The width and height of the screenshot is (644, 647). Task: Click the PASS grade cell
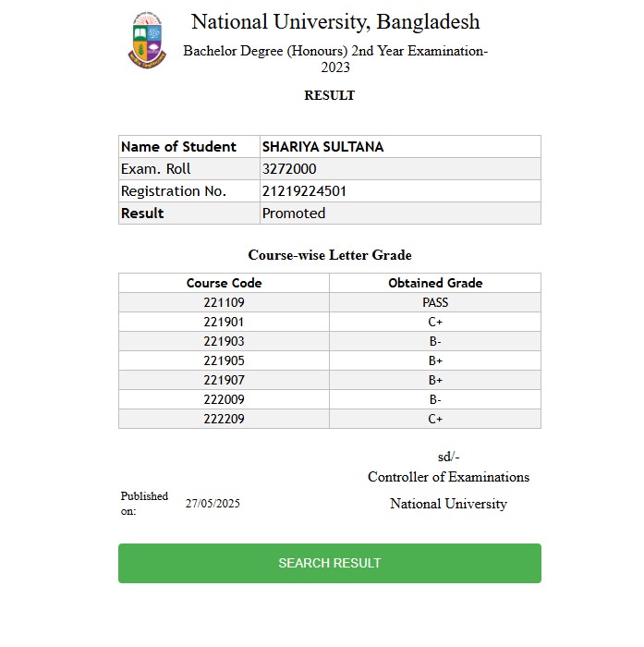pos(435,302)
